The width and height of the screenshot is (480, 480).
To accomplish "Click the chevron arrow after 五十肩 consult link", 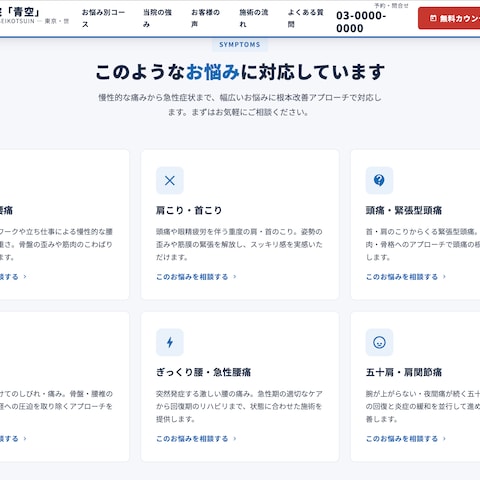I will [444, 439].
